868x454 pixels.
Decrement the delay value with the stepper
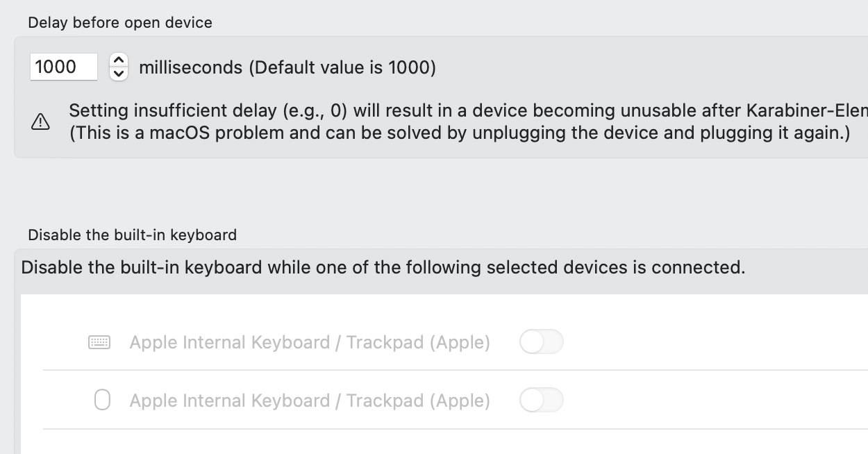click(118, 73)
